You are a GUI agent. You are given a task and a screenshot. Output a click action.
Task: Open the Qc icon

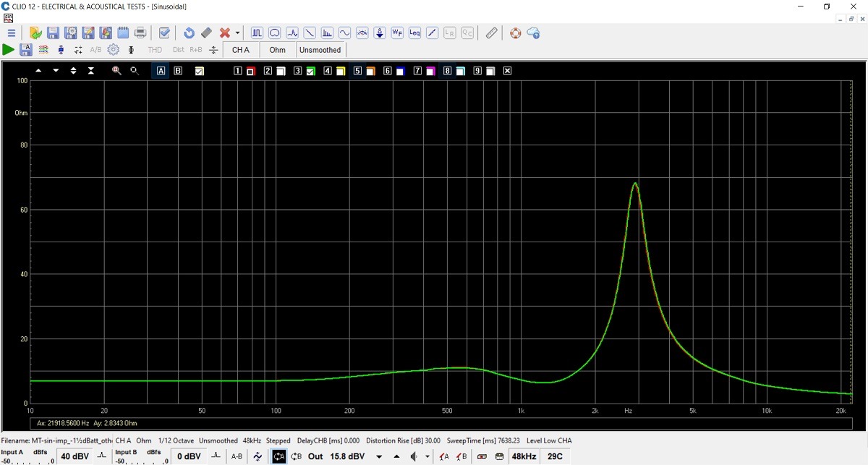pos(467,33)
